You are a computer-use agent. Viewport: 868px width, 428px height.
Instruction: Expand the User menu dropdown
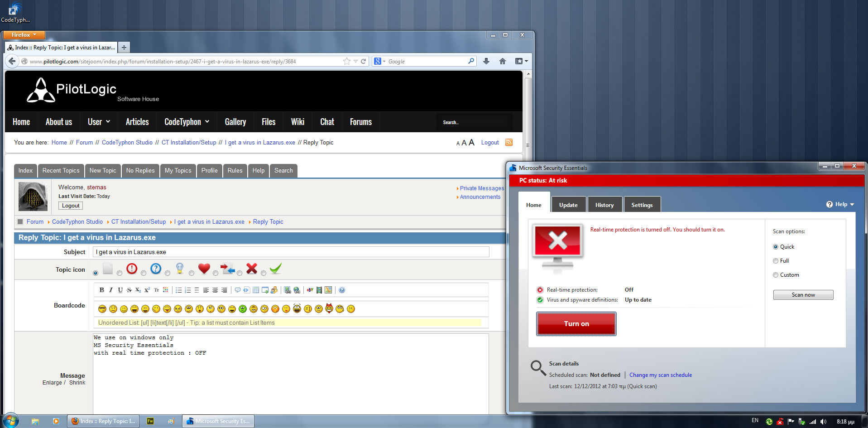(99, 122)
